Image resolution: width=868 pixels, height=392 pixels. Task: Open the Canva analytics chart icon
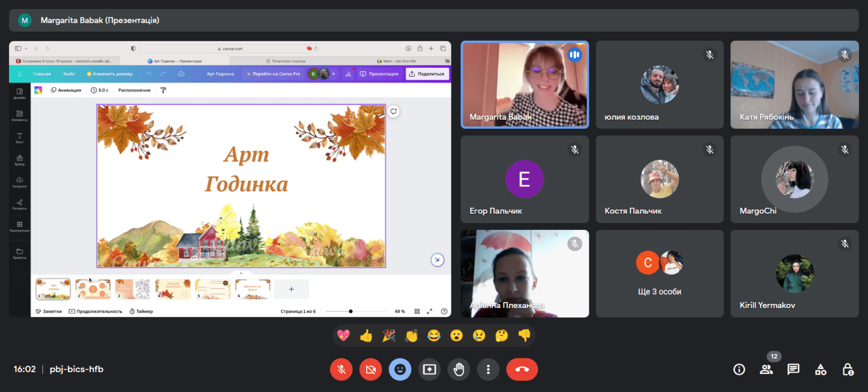point(348,73)
